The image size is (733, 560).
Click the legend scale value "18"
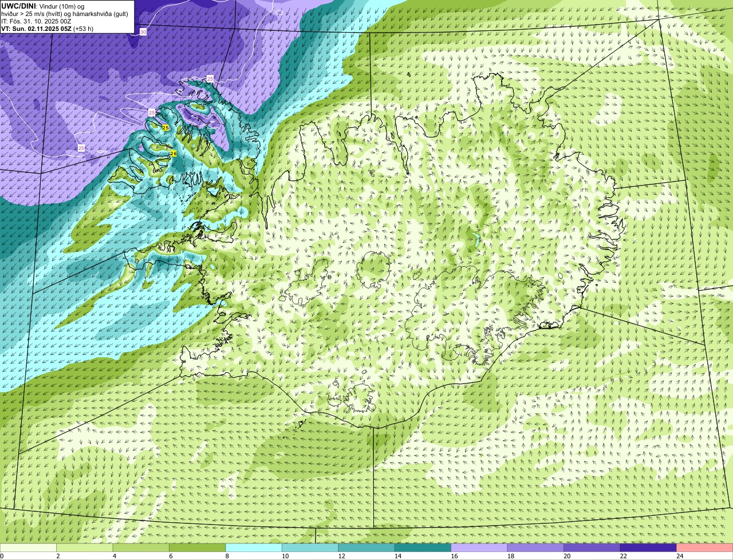click(x=510, y=555)
